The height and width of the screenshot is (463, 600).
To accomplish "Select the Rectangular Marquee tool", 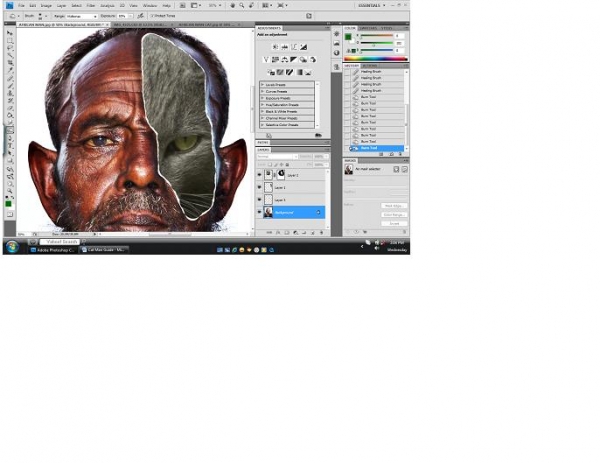I will point(10,41).
